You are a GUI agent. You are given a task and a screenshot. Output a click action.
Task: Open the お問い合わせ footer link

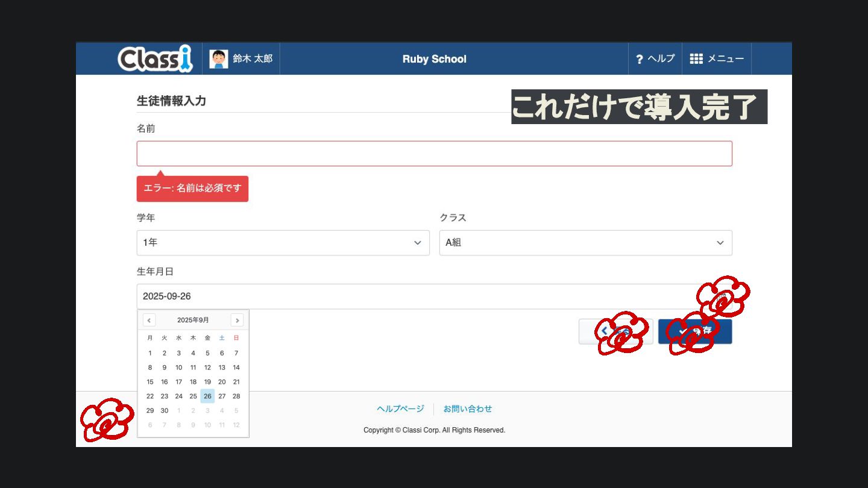point(468,408)
